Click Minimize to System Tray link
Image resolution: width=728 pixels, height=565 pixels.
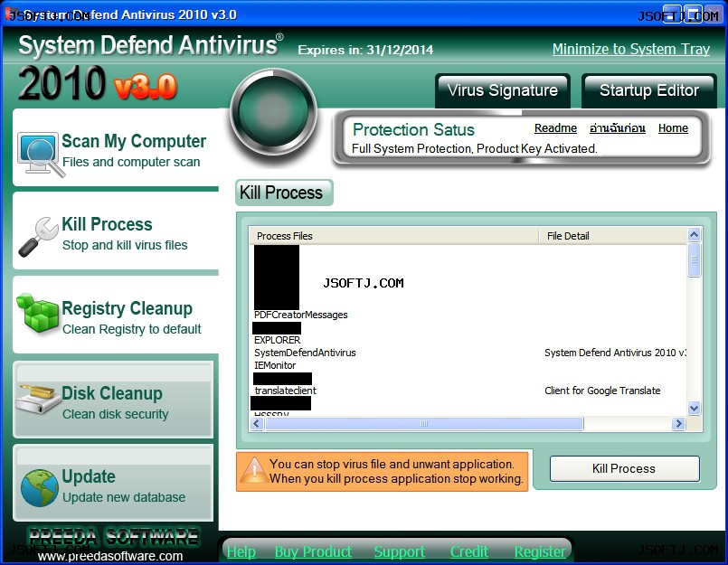pos(631,49)
